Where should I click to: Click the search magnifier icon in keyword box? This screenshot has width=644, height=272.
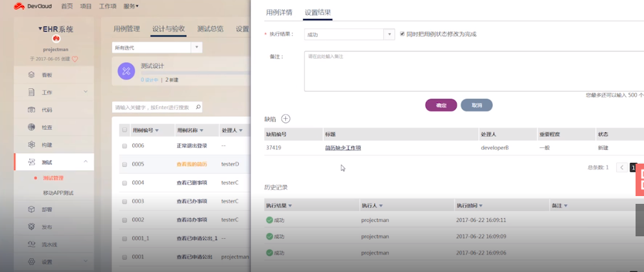click(198, 107)
